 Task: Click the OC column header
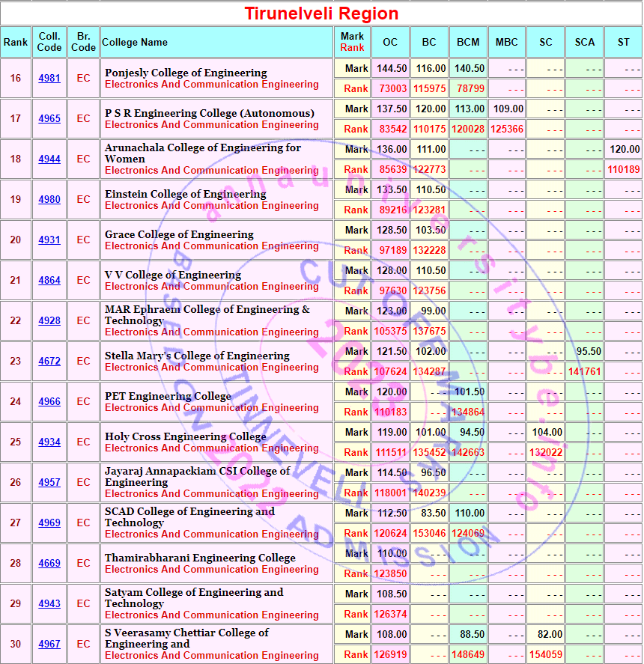point(390,43)
